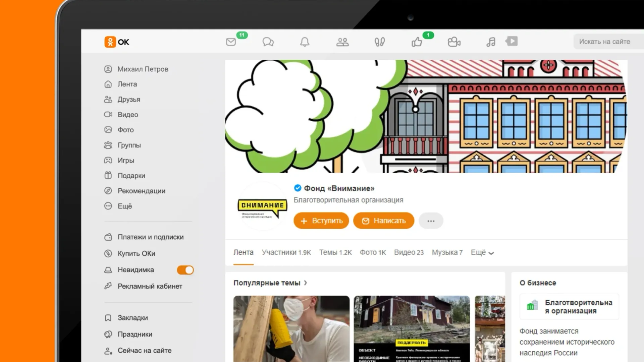Open Фото in the left sidebar
Viewport: 644px width, 362px height.
(x=119, y=130)
